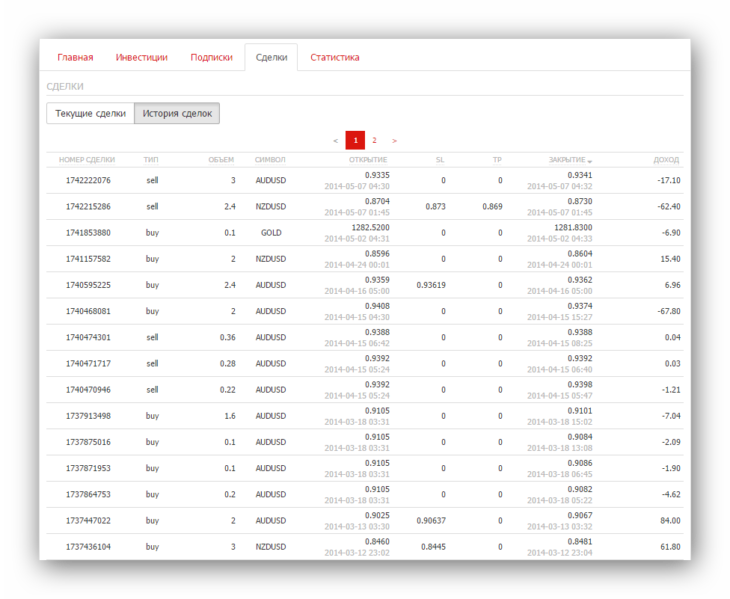The image size is (730, 599).
Task: Click deal number 1741853880
Action: point(88,233)
